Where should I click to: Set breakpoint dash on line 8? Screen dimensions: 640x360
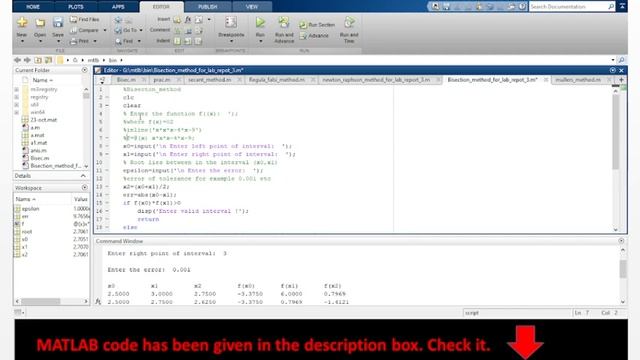point(107,146)
